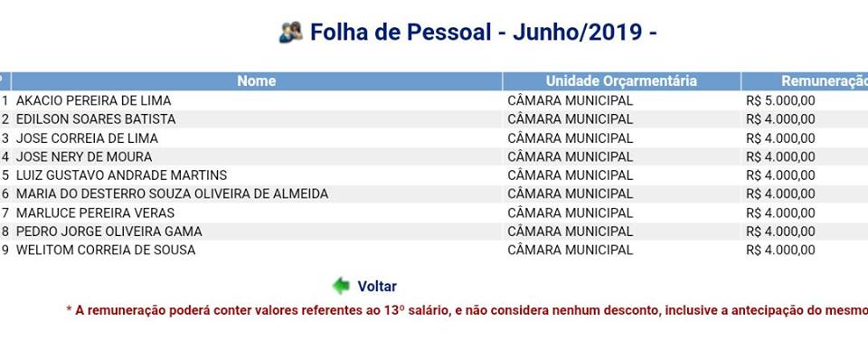Click the R$ 5.000,00 remuneration value

pos(780,100)
